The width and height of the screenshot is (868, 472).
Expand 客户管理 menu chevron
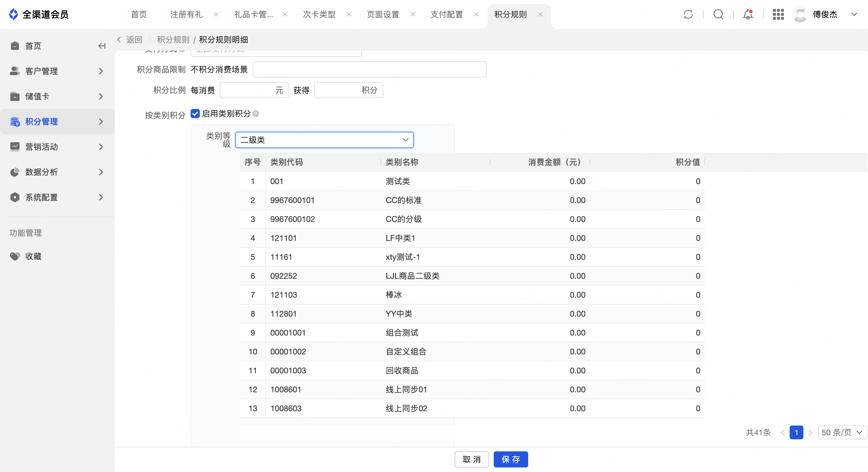point(101,71)
